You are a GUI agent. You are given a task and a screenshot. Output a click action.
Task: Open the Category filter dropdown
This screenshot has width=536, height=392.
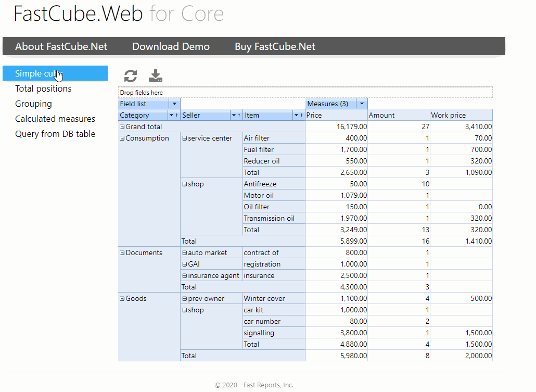pyautogui.click(x=171, y=115)
